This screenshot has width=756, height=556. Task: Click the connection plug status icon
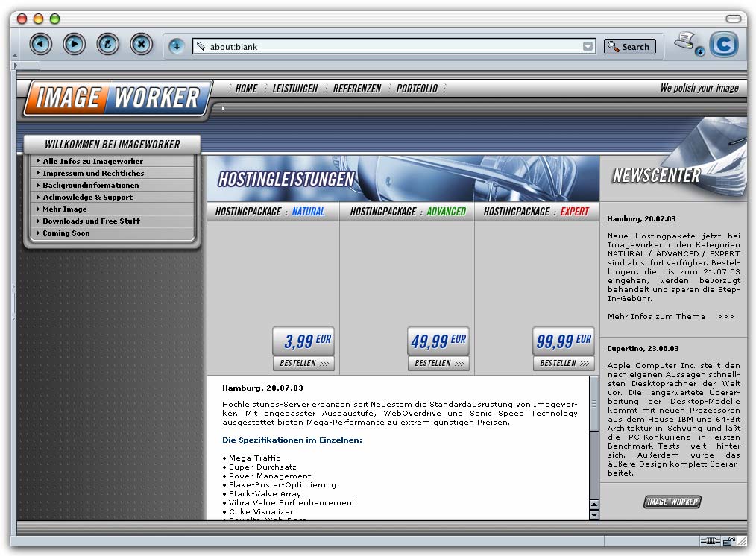(x=710, y=541)
